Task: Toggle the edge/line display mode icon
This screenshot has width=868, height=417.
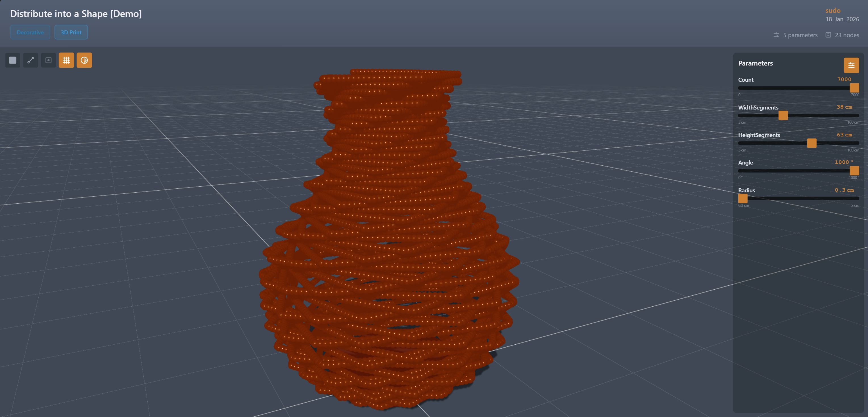Action: tap(31, 60)
